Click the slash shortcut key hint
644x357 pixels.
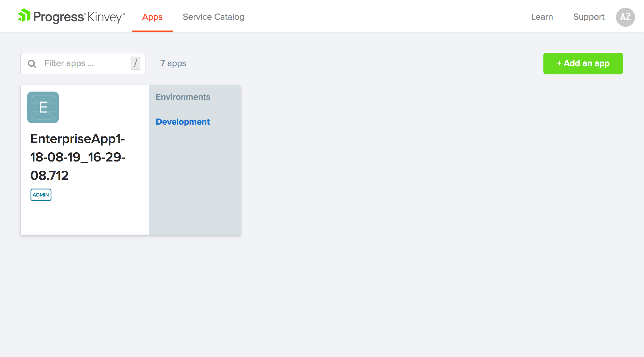click(x=135, y=63)
